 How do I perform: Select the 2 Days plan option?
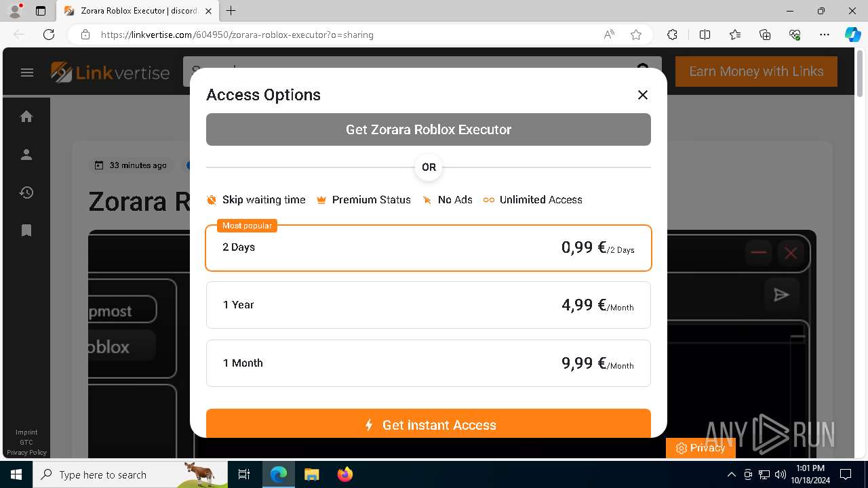tap(429, 248)
